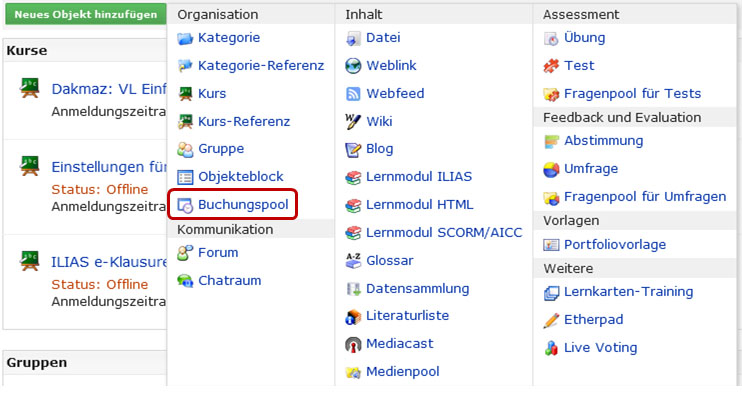Click the Mediacast icon

(x=353, y=344)
